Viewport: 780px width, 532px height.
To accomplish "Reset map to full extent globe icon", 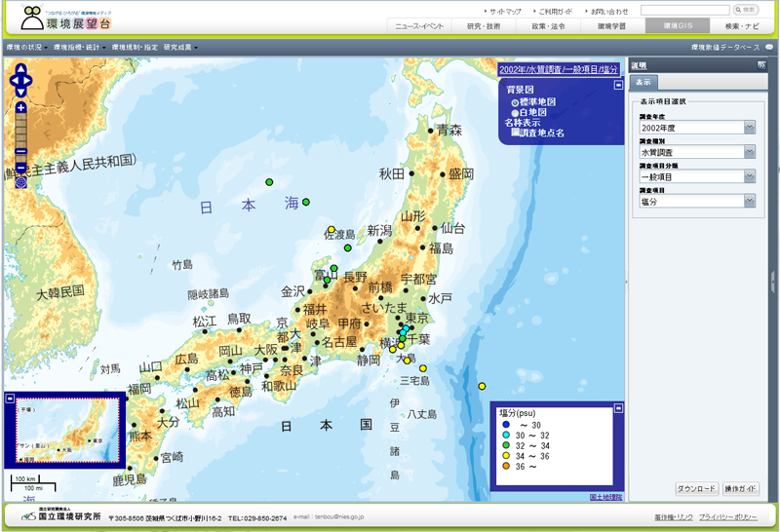I will pyautogui.click(x=21, y=182).
